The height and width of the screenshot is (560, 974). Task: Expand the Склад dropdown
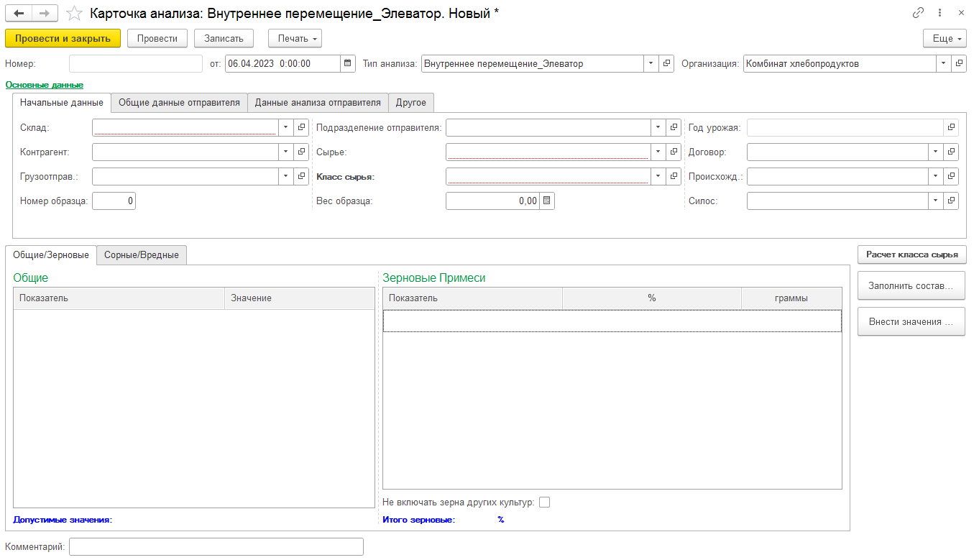[286, 127]
